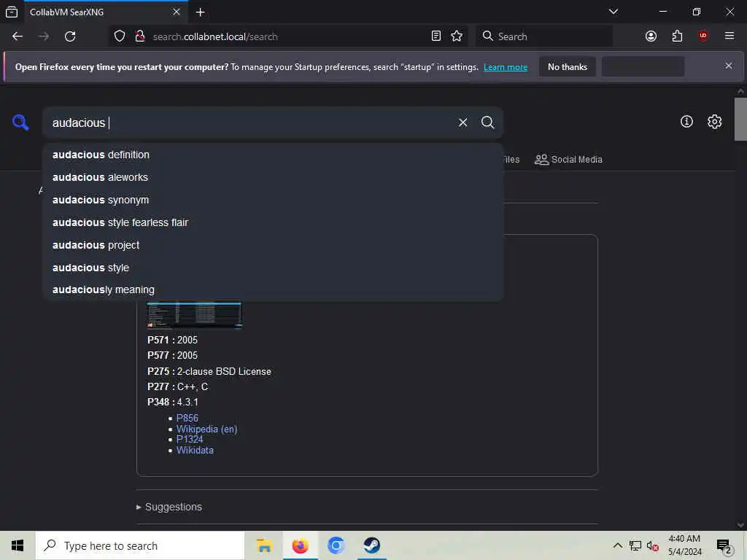747x560 pixels.
Task: Open the Audacious infobox screenshot thumbnail
Action: (x=194, y=315)
